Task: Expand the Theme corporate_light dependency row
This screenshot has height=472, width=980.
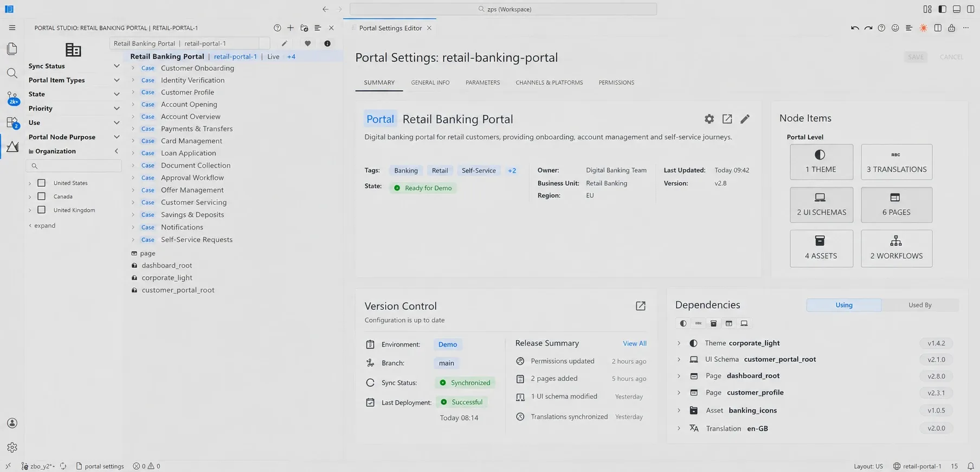Action: [679, 343]
